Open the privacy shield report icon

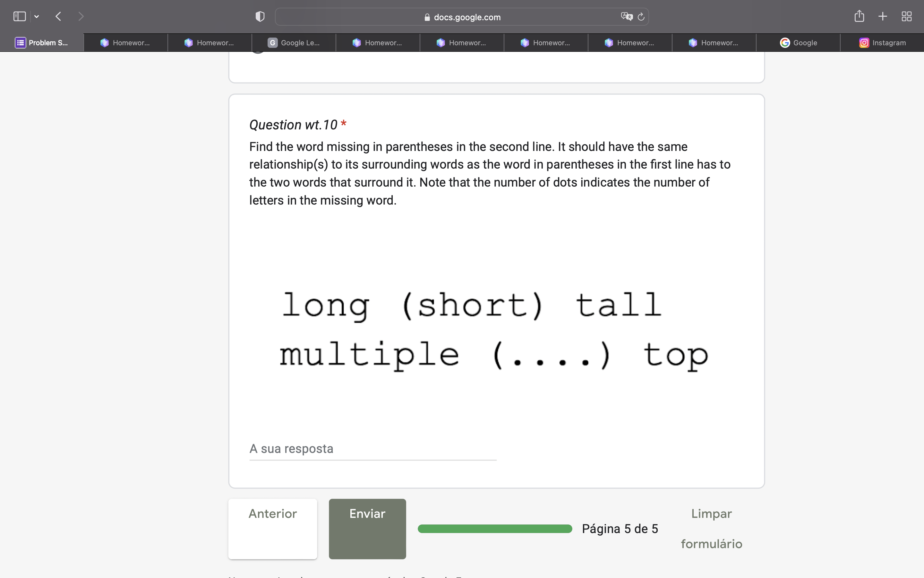click(x=260, y=16)
